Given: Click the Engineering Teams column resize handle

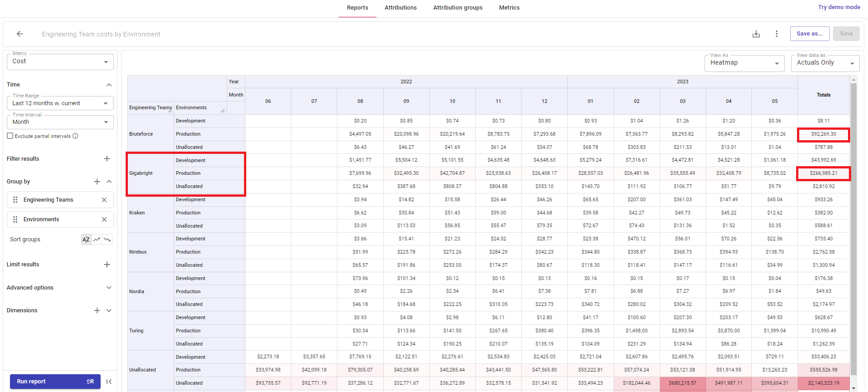Looking at the screenshot, I should point(170,110).
